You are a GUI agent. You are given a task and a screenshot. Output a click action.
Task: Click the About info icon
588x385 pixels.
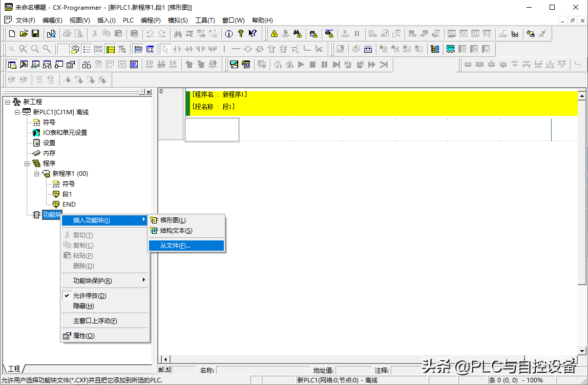[228, 34]
